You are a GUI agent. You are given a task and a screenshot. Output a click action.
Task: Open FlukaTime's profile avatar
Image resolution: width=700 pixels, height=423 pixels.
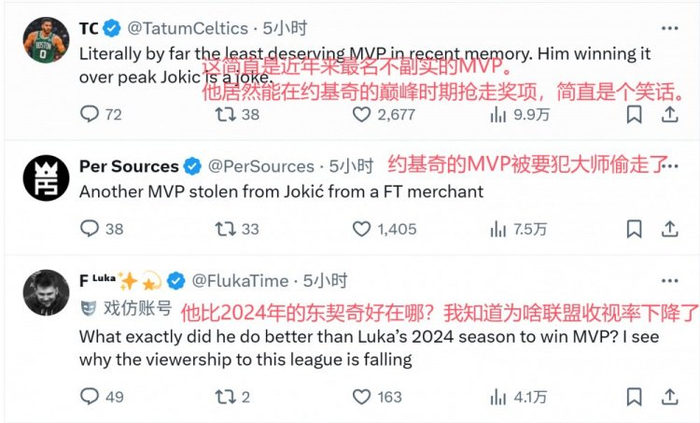coord(44,292)
